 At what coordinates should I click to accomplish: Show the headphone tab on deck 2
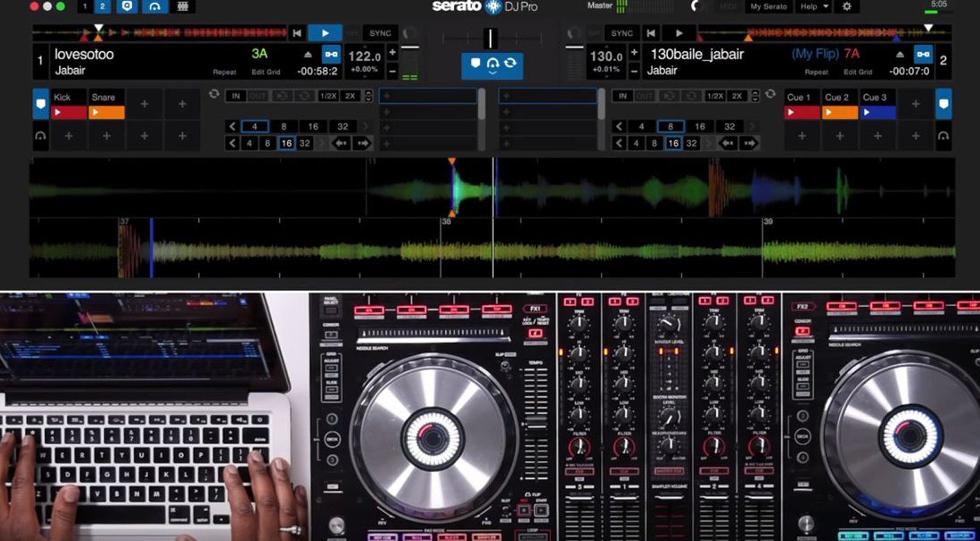pyautogui.click(x=943, y=136)
